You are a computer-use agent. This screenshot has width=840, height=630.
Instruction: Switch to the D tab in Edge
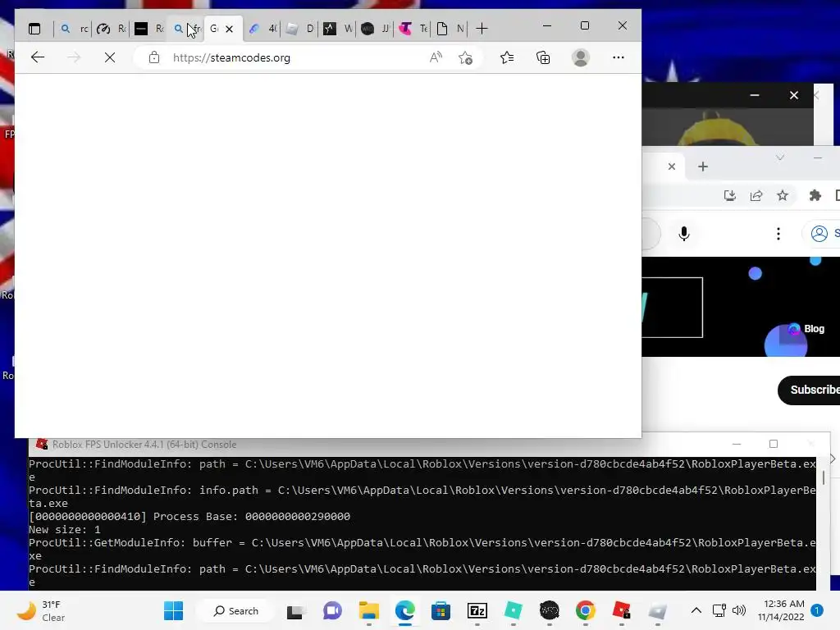click(300, 29)
